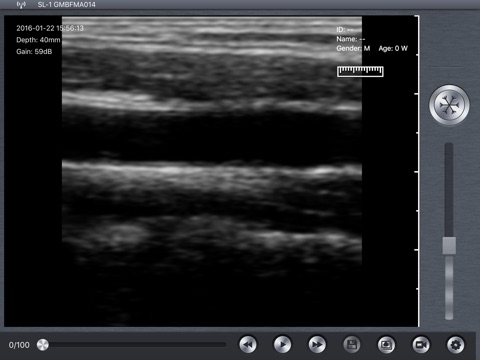The image size is (480, 360).
Task: Click the freeze snowflake button
Action: pyautogui.click(x=449, y=105)
